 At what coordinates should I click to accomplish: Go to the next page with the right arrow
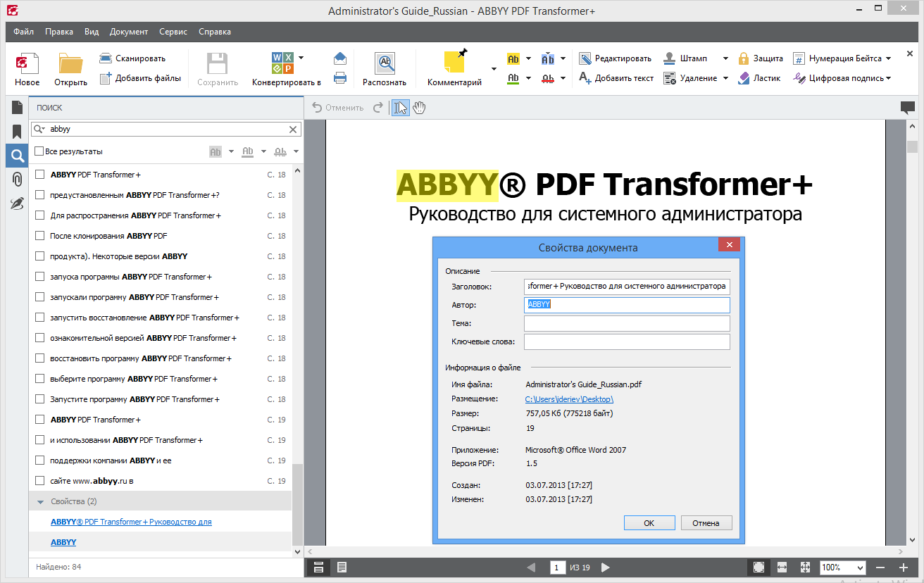click(x=606, y=568)
